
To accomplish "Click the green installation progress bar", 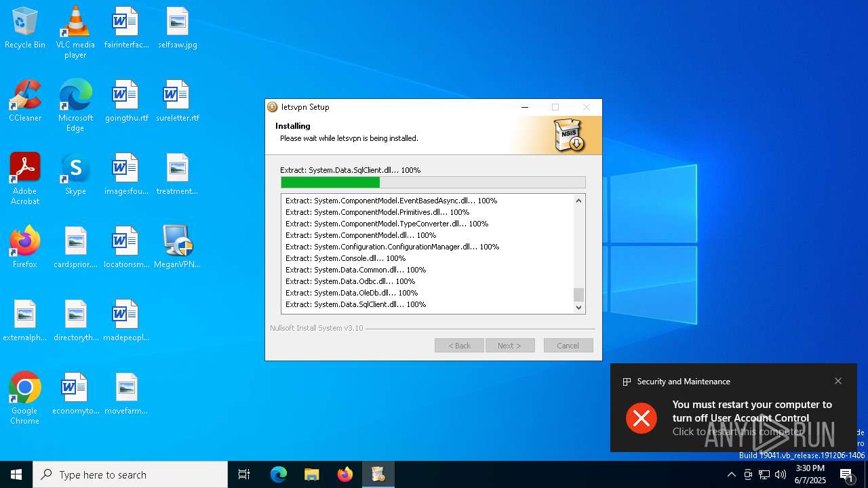I will pos(330,182).
